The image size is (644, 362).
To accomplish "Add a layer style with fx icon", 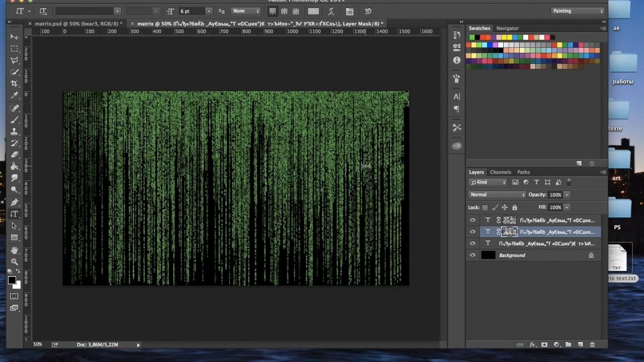I will (532, 345).
